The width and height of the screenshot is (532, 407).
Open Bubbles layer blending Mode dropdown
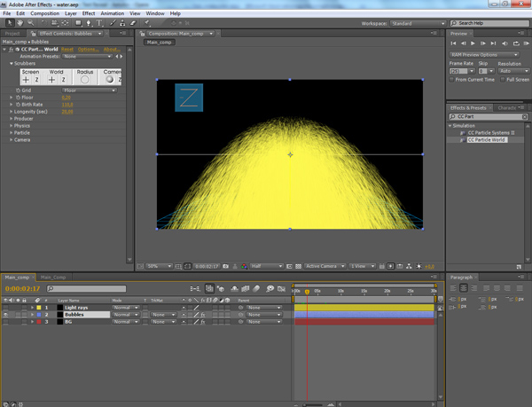(x=126, y=315)
